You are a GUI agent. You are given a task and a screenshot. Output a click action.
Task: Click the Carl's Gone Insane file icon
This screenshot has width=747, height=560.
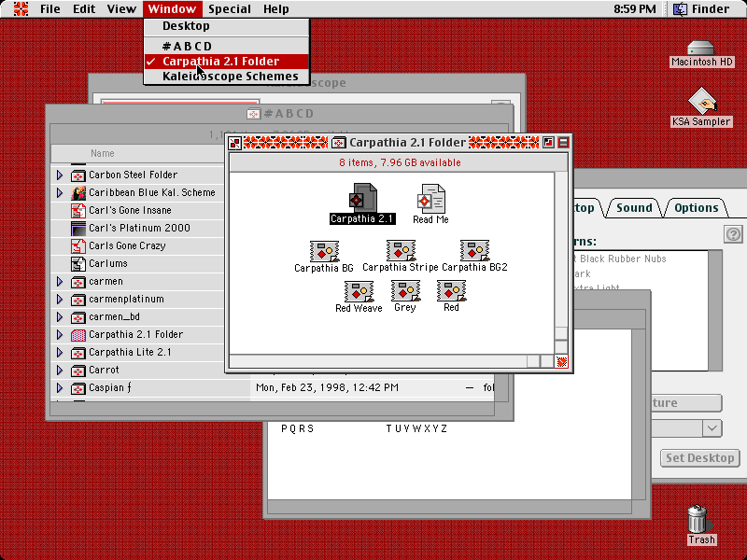click(78, 211)
